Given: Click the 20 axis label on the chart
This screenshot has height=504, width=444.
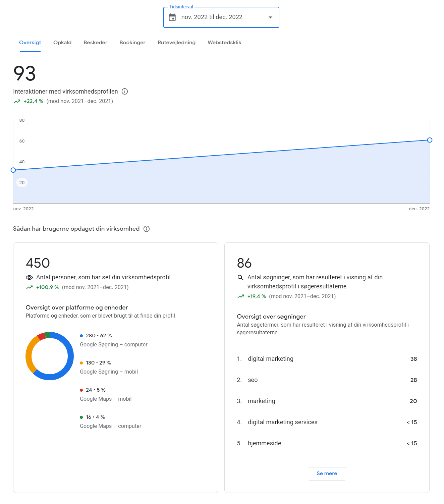Looking at the screenshot, I should [x=22, y=183].
